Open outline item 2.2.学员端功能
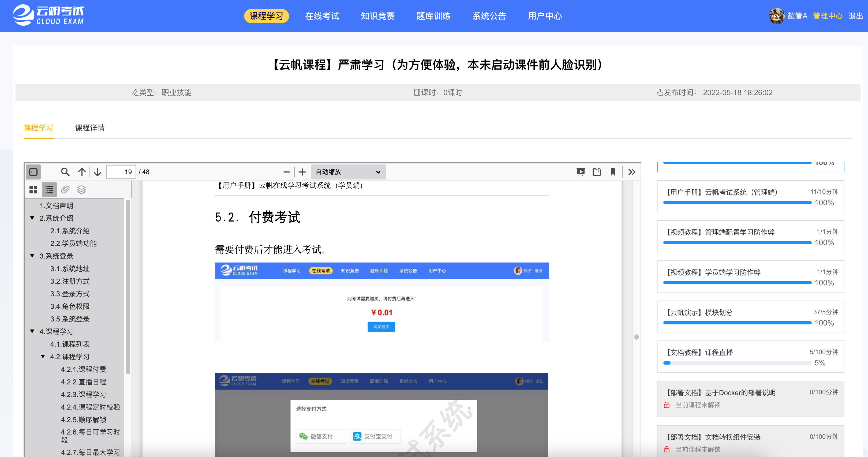Screen dimensions: 868x457 click(73, 243)
